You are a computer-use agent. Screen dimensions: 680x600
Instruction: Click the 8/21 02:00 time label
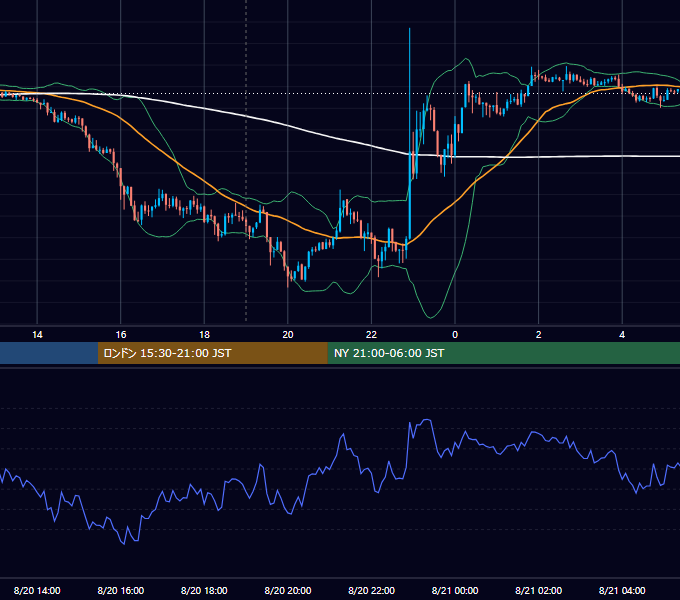[x=539, y=590]
